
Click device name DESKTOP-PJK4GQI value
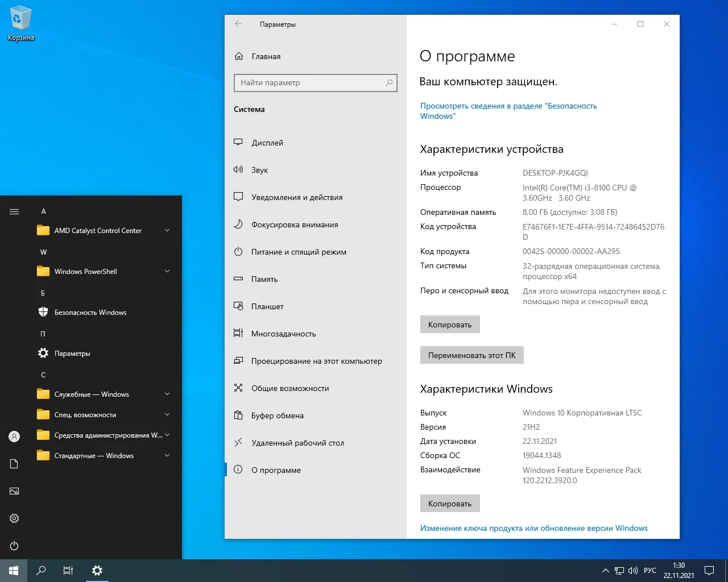[555, 173]
